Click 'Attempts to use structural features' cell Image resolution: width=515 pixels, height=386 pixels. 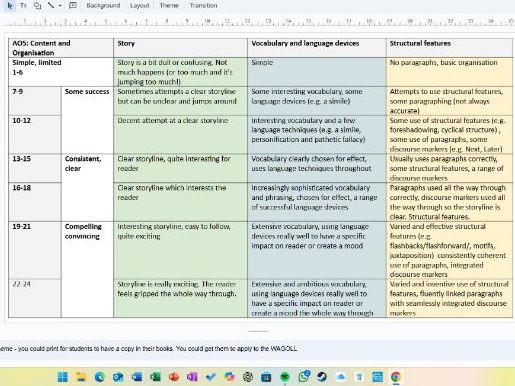pos(449,101)
